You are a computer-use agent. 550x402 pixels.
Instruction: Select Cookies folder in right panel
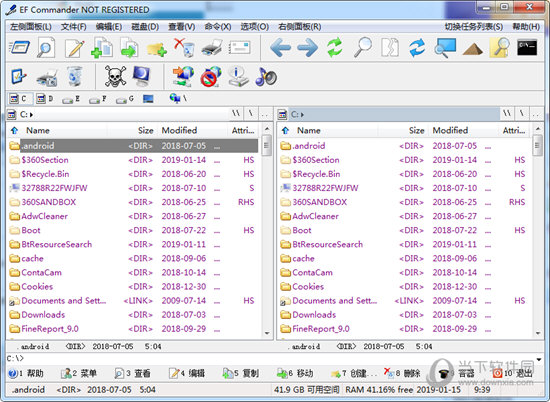click(404, 287)
